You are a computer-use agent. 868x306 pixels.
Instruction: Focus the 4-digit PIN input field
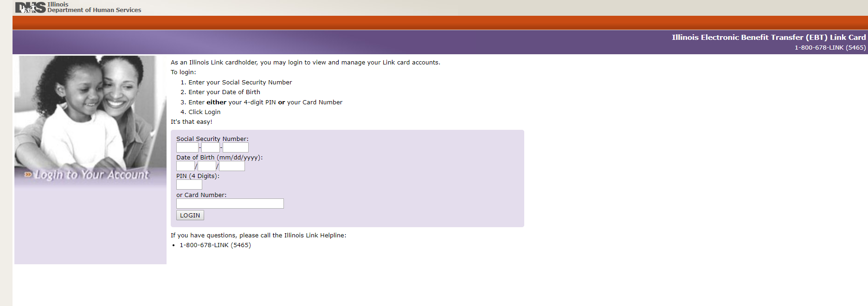[x=189, y=185]
